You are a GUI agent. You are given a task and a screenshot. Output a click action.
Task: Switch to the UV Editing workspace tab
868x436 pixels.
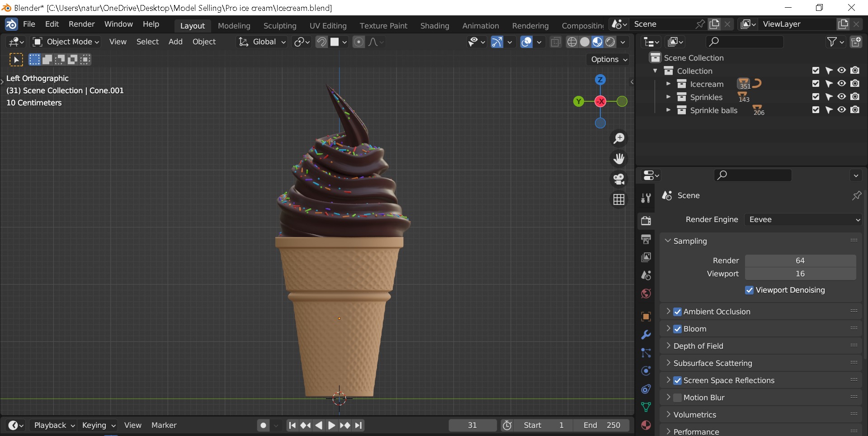tap(328, 26)
